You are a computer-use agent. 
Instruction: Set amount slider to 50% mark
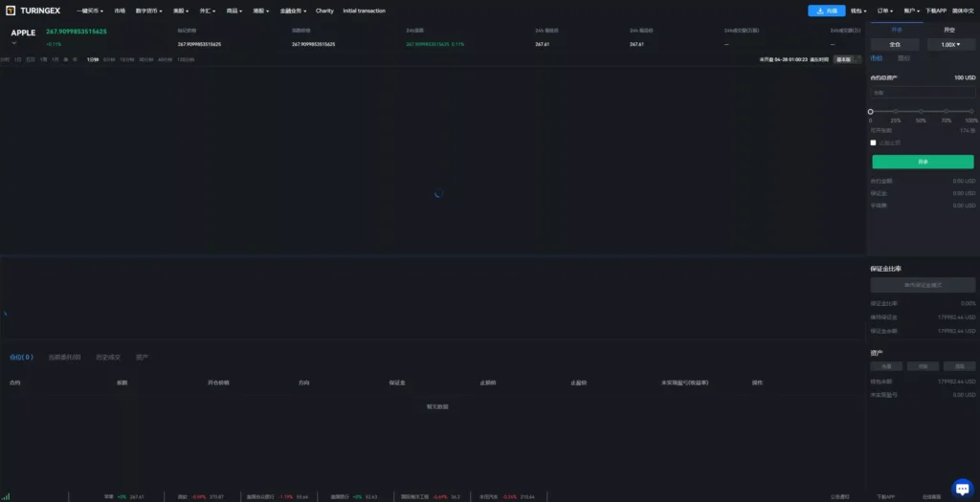point(921,112)
